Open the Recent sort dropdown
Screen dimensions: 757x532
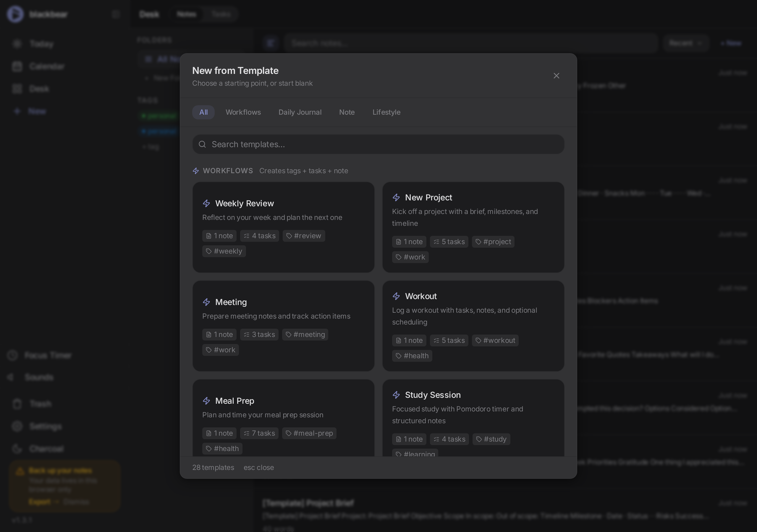[x=686, y=43]
